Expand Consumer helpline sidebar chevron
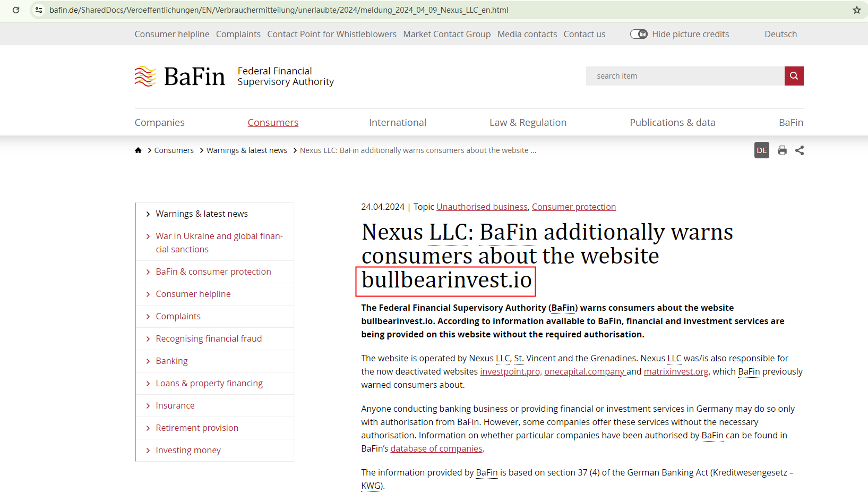Screen dimensions: 868x492 tap(148, 294)
